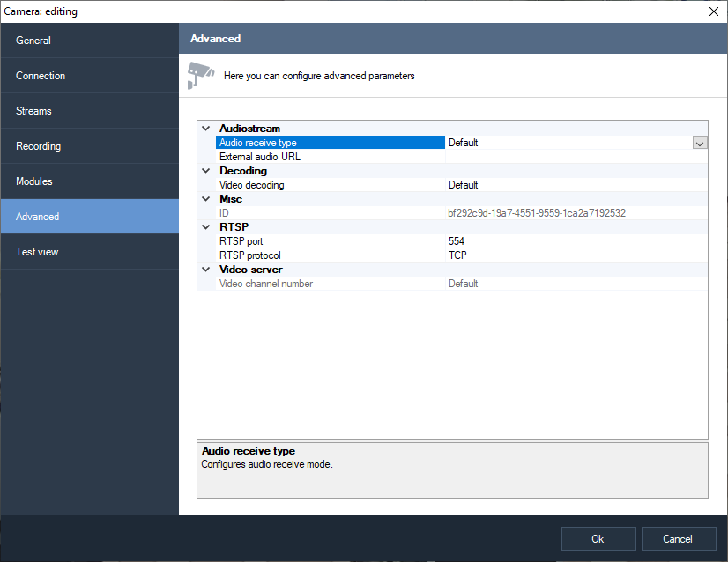The height and width of the screenshot is (562, 728).
Task: Open the Audio receive type dropdown arrow
Action: [700, 143]
